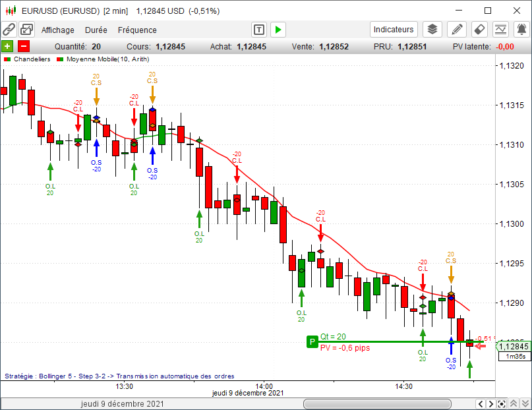532x410 pixels.
Task: Select the eraser tool
Action: tap(479, 30)
